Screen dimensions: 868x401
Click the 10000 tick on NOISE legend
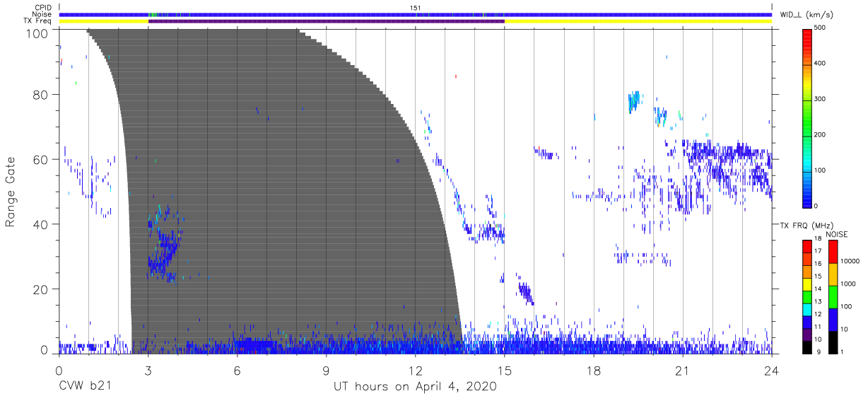pos(849,262)
